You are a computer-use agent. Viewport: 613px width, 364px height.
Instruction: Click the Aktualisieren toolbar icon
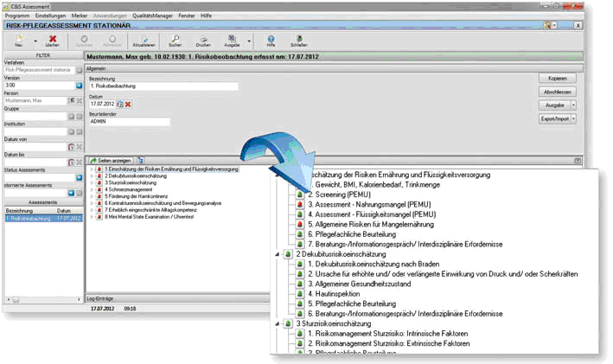144,39
